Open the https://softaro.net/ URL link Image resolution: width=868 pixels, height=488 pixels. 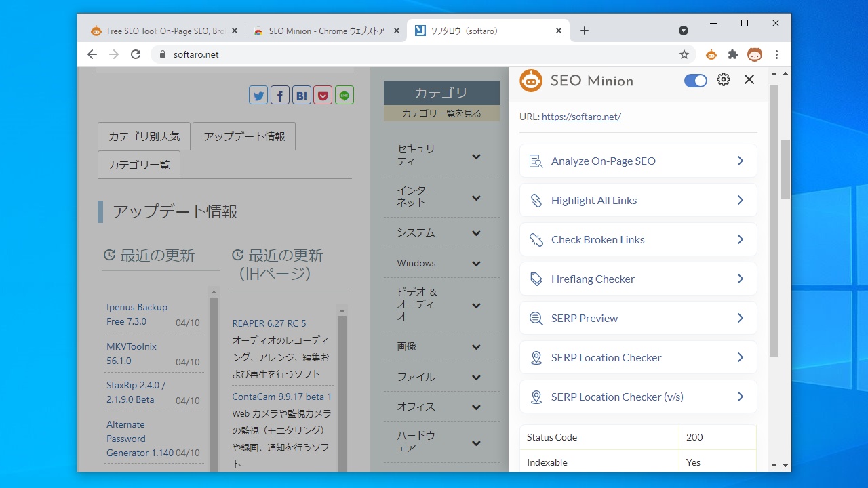(581, 117)
